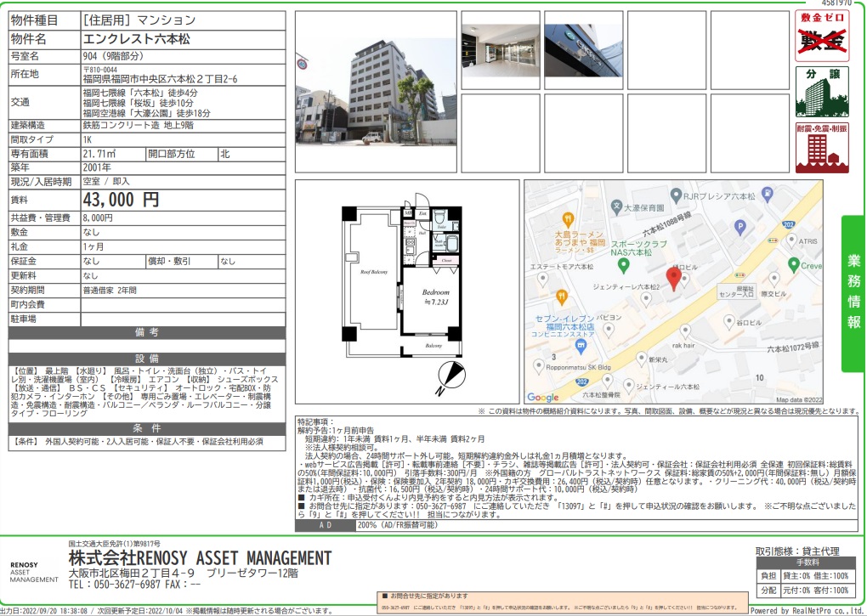Click the red property location pin on map
This screenshot has width=867, height=616.
pos(673,278)
